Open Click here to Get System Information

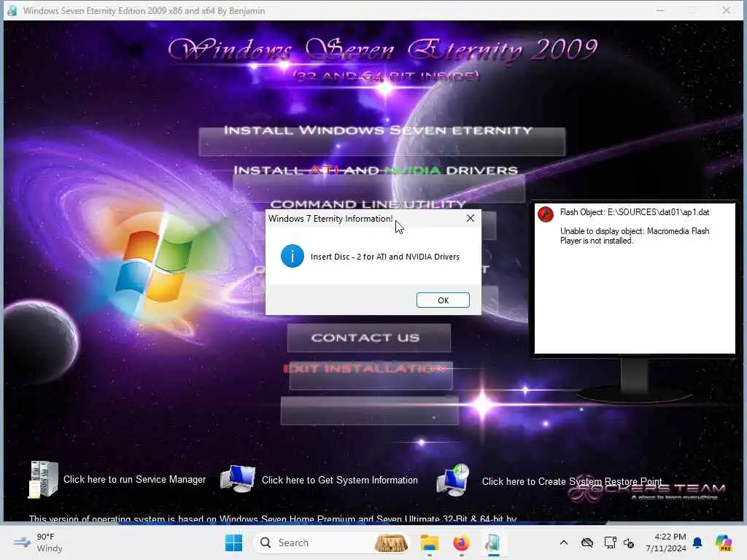(x=340, y=480)
